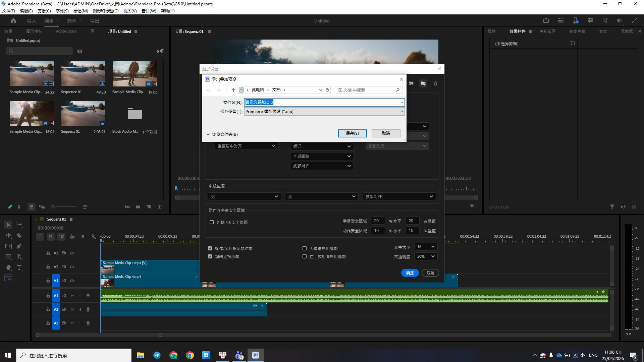Screen dimensions: 644x362
Task: Switch to the 色彩管理 panel tab
Action: coord(547,32)
